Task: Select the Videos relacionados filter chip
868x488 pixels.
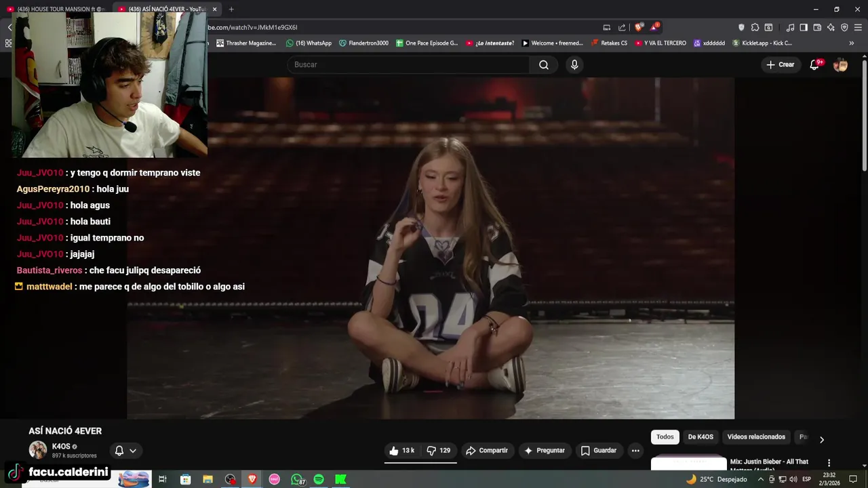Action: pos(756,436)
